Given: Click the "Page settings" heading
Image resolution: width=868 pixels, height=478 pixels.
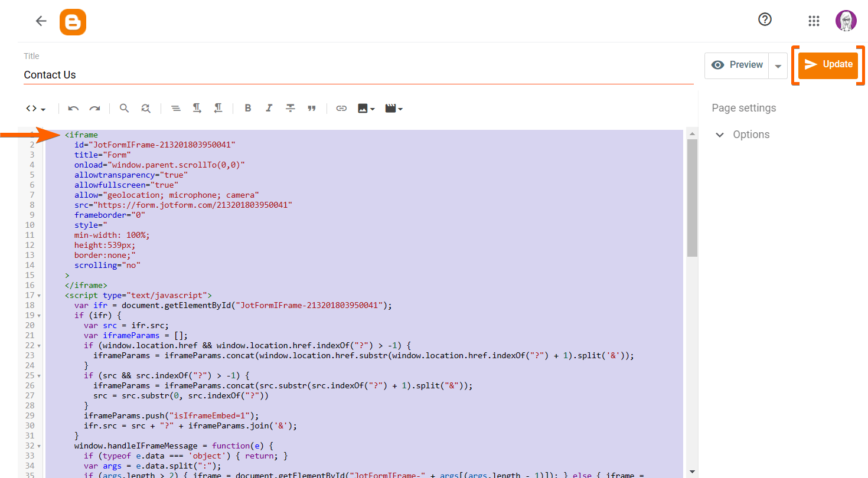Looking at the screenshot, I should [744, 108].
